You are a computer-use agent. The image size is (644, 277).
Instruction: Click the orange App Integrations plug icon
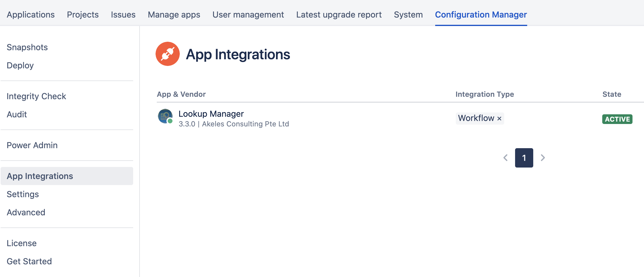click(x=167, y=54)
